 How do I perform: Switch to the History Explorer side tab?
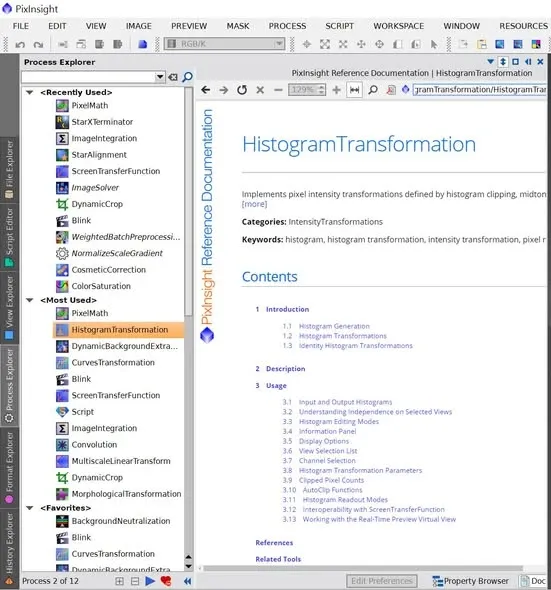coord(9,549)
